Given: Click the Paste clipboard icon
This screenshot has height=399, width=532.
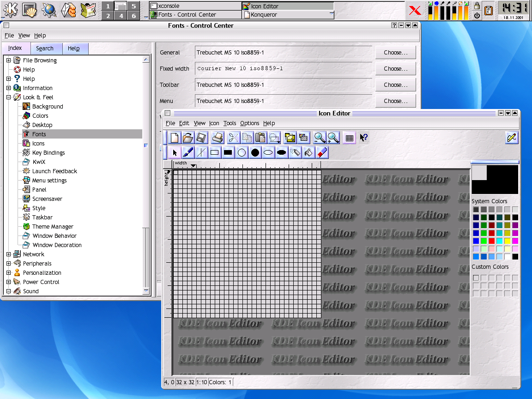Looking at the screenshot, I should 260,138.
